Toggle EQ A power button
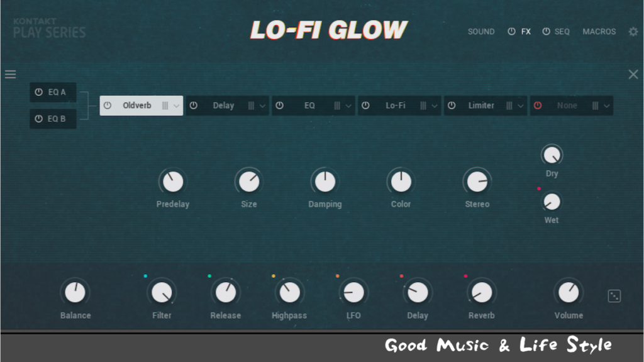This screenshot has width=644, height=362. (38, 92)
